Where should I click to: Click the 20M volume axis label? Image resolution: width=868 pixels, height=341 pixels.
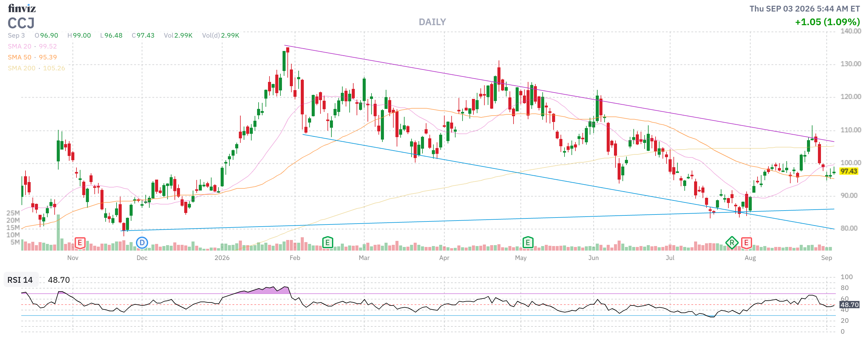[x=13, y=221]
